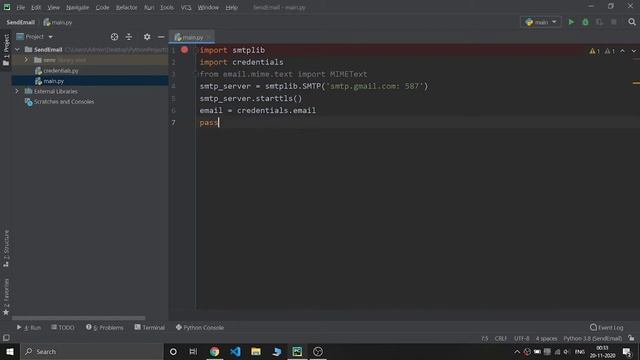This screenshot has height=360, width=640.
Task: Open the File menu
Action: (x=20, y=7)
